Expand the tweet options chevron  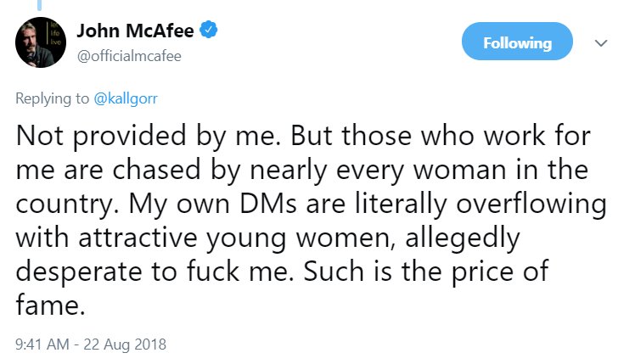click(x=602, y=42)
